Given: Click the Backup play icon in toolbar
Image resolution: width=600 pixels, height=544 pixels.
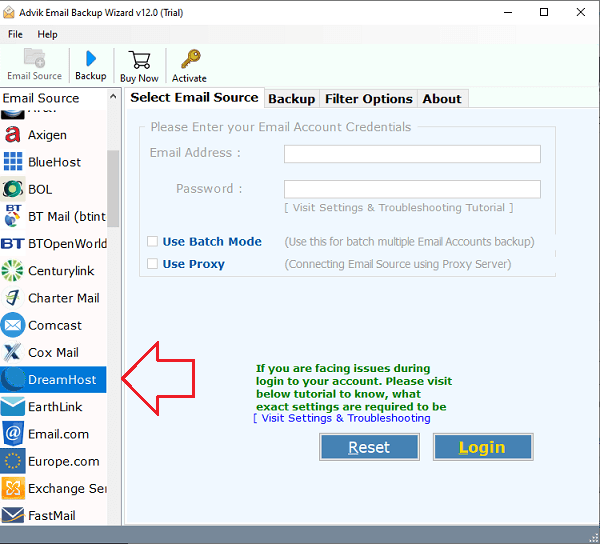Looking at the screenshot, I should tap(90, 60).
